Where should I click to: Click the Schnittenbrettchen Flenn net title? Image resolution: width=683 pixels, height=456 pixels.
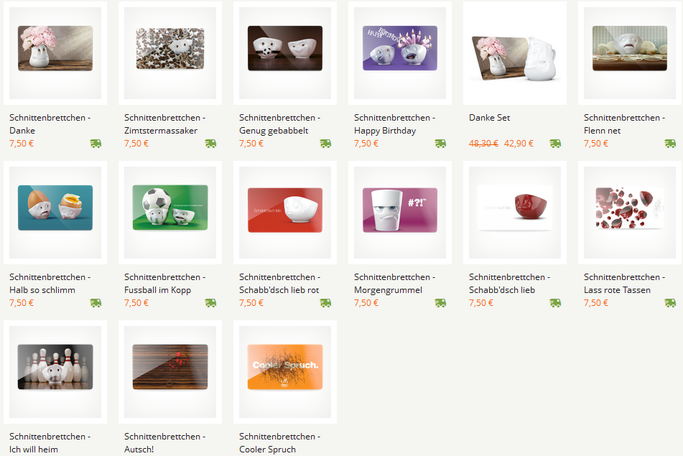[x=624, y=124]
